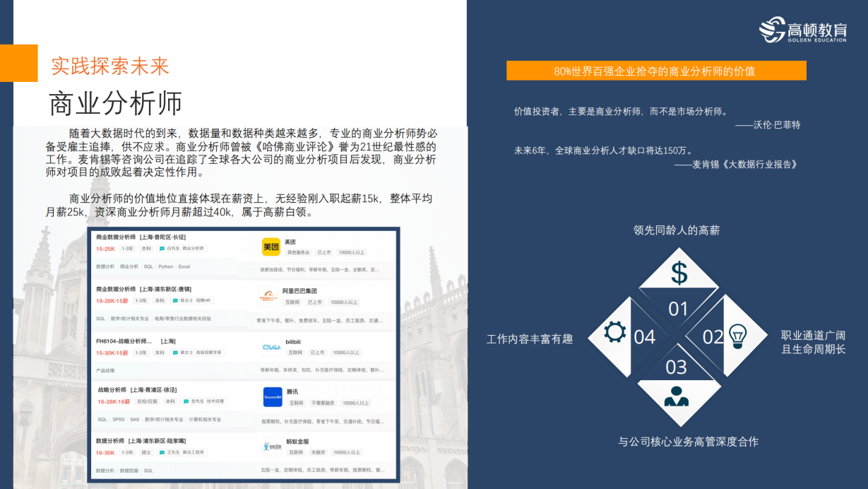The image size is (868, 489).
Task: Click the orange 实践探索未来 title
Action: 110,66
